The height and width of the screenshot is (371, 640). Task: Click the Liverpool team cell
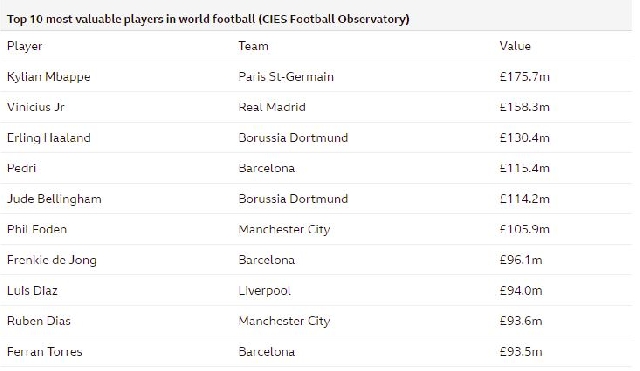point(264,291)
